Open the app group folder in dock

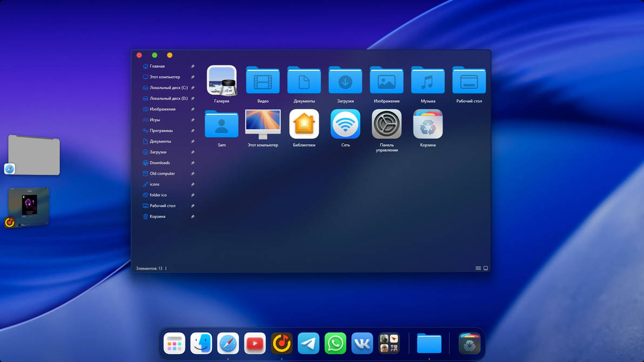[x=389, y=344]
